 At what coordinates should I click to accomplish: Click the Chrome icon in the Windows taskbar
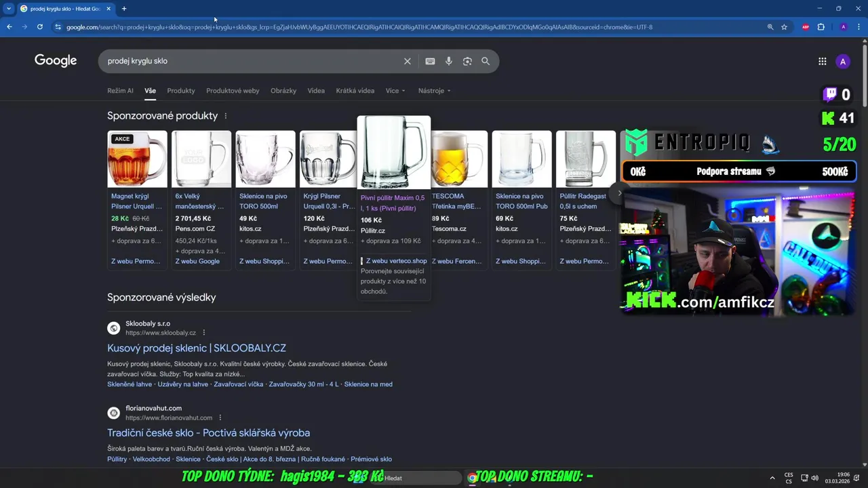coord(472,478)
